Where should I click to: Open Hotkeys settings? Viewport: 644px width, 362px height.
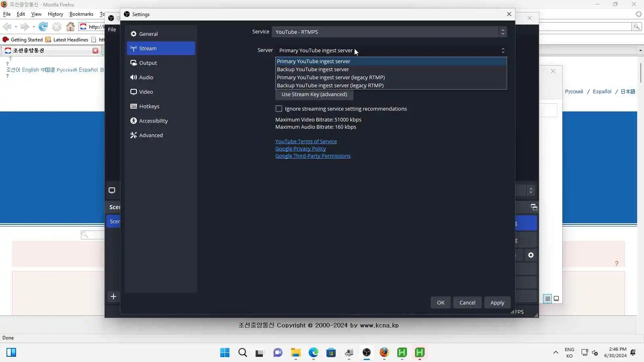click(x=161, y=106)
